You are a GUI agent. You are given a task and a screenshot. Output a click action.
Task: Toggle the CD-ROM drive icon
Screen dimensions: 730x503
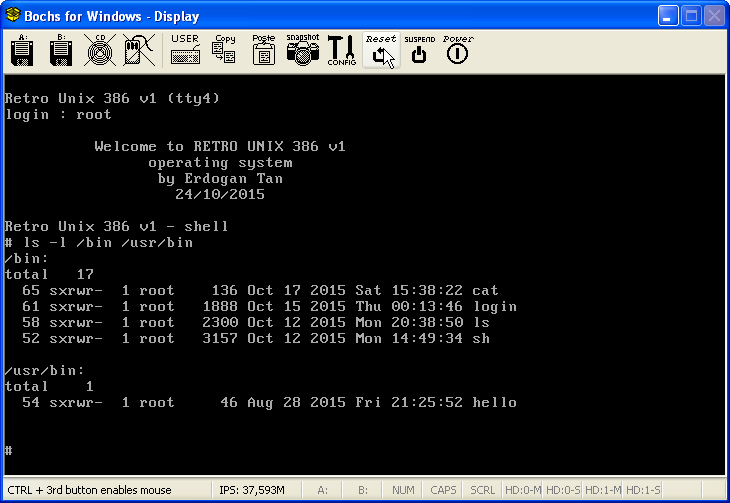click(x=97, y=51)
